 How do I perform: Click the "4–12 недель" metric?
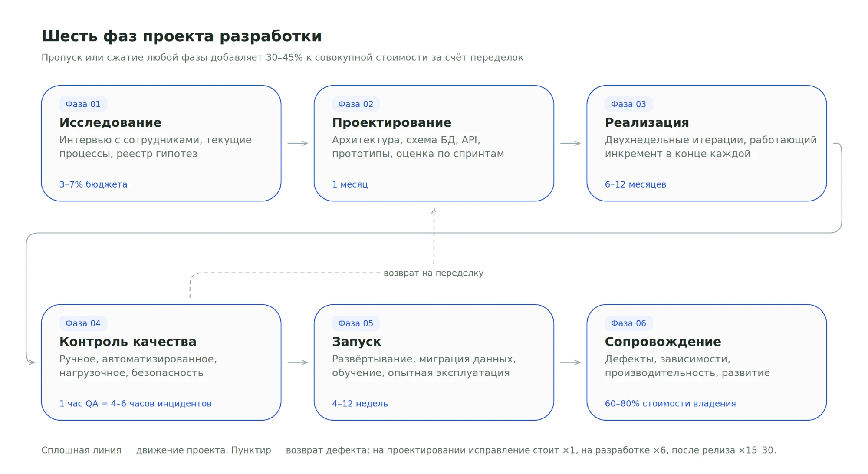(x=360, y=404)
